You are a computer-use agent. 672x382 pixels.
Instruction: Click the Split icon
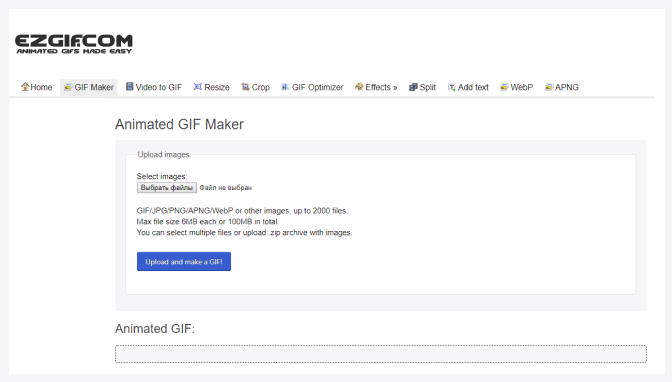click(x=413, y=87)
